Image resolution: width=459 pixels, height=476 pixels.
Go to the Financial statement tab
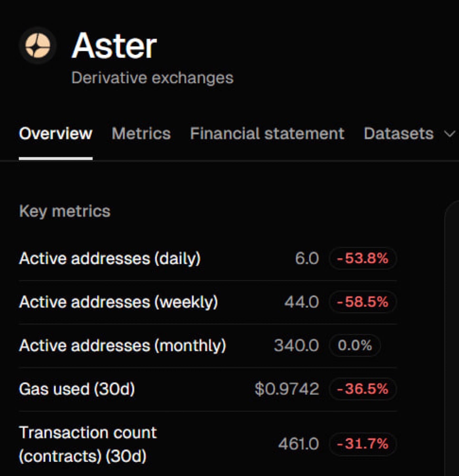click(x=267, y=134)
